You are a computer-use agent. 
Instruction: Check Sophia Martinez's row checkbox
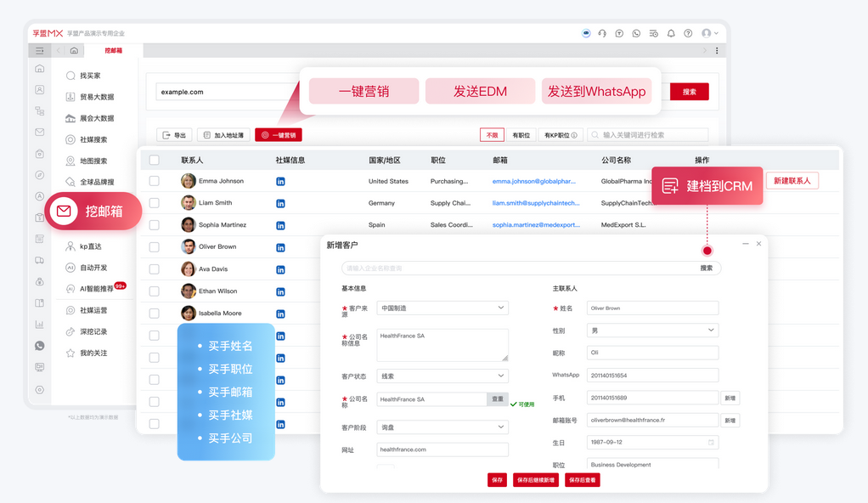[154, 225]
